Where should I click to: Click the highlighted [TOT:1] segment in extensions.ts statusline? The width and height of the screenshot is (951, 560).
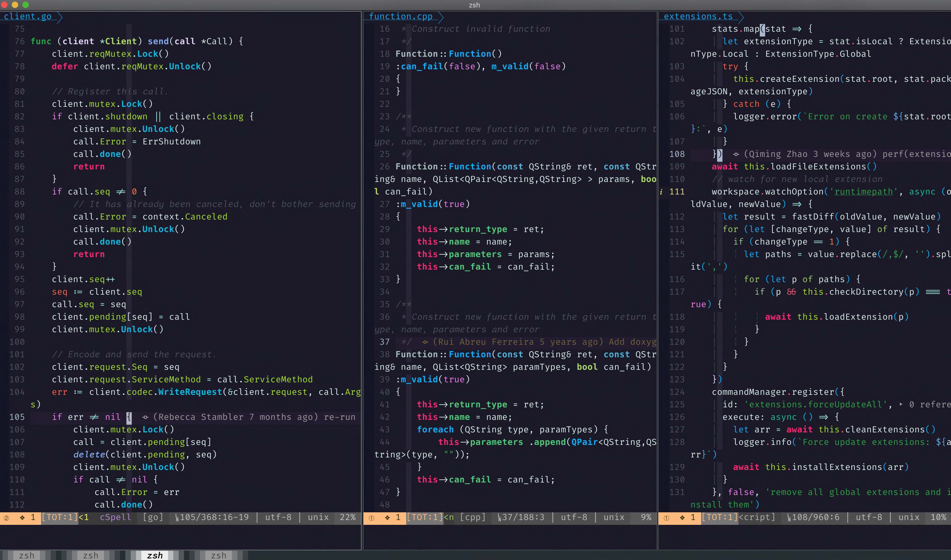(x=719, y=517)
